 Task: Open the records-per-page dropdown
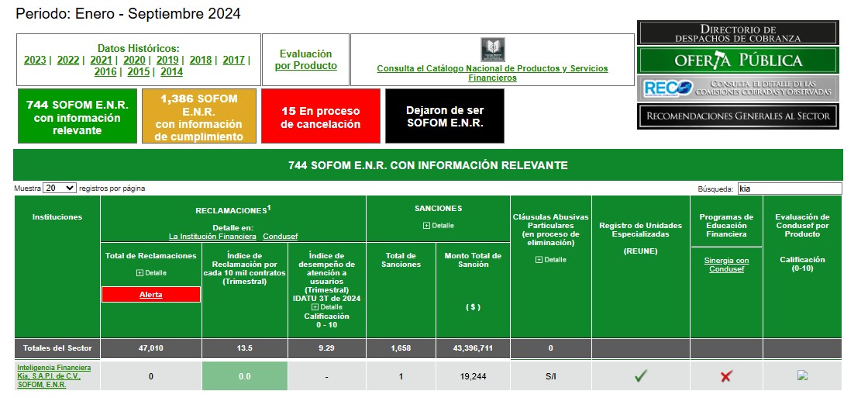tap(60, 189)
